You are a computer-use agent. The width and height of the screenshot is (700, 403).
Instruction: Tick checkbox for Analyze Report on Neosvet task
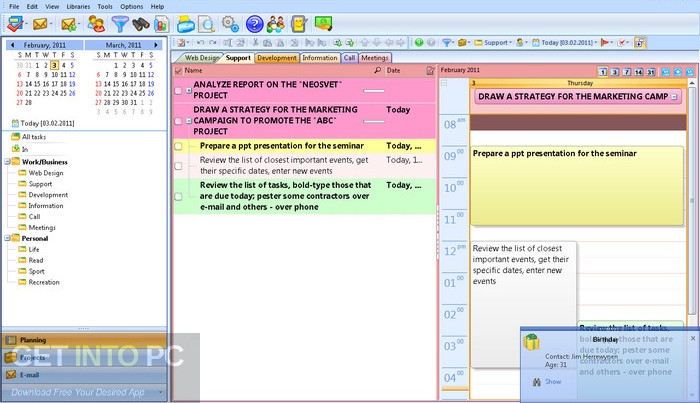178,91
